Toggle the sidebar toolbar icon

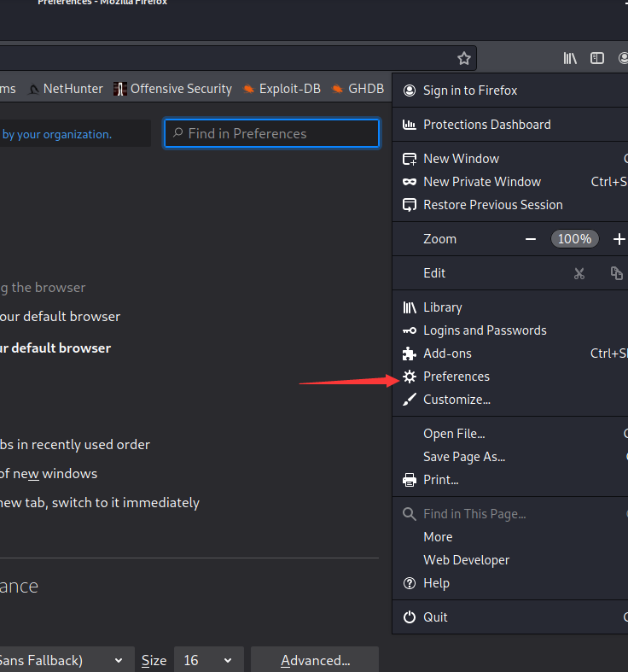[x=597, y=58]
